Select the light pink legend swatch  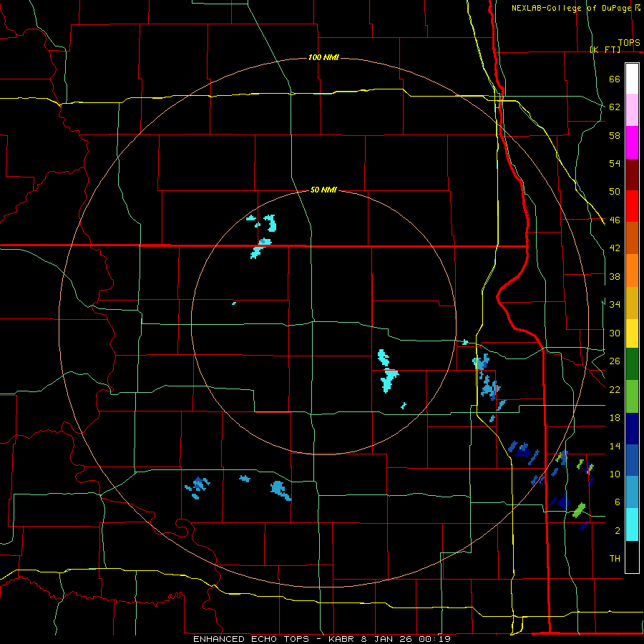click(x=632, y=109)
